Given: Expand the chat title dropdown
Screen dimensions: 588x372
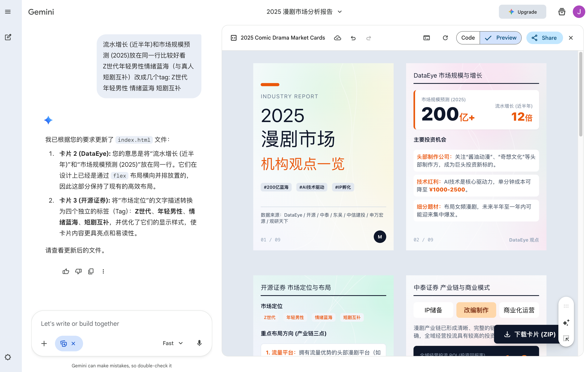Looking at the screenshot, I should coord(340,12).
